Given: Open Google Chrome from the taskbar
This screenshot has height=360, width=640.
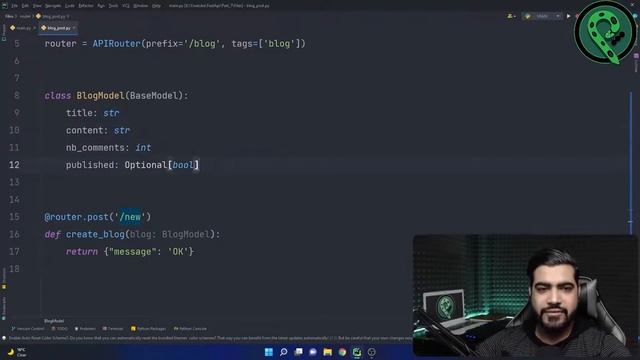Looking at the screenshot, I should [x=342, y=352].
